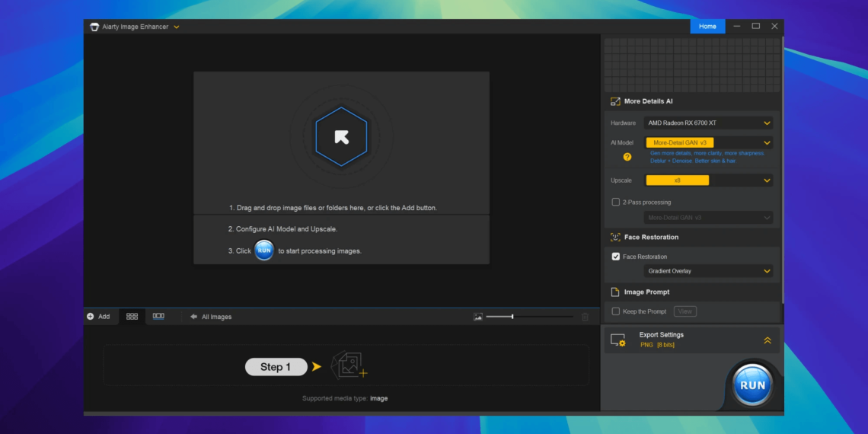
Task: Click the Add images plus icon
Action: tap(91, 317)
